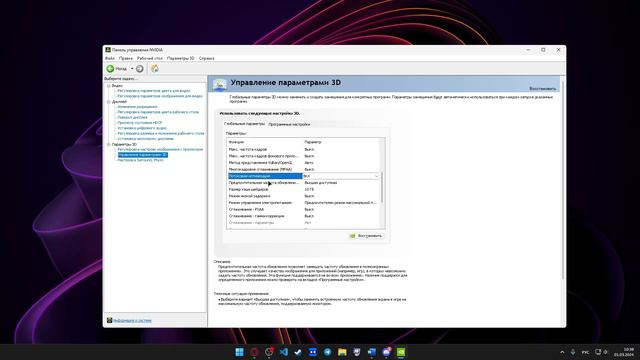Open Просмотр состояния HDCP
The image size is (640, 360).
point(140,122)
